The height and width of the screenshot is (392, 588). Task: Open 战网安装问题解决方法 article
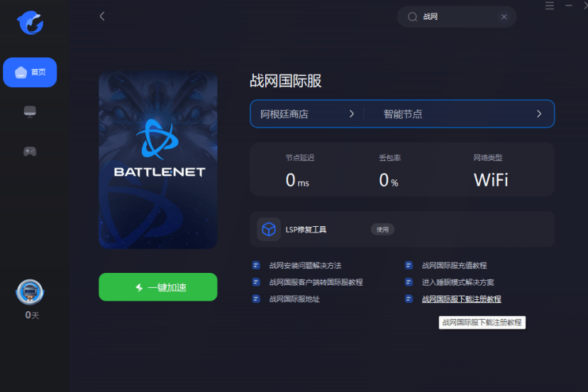pyautogui.click(x=305, y=266)
